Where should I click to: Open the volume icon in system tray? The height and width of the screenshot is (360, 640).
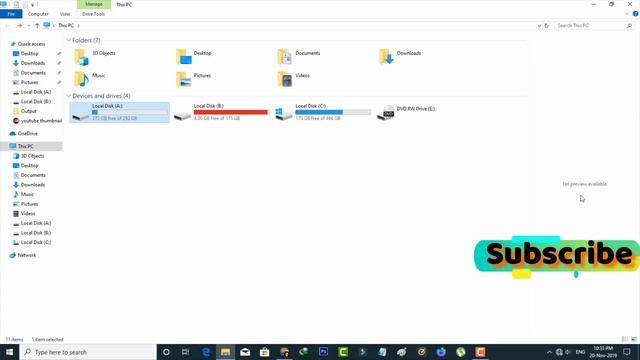(x=568, y=352)
